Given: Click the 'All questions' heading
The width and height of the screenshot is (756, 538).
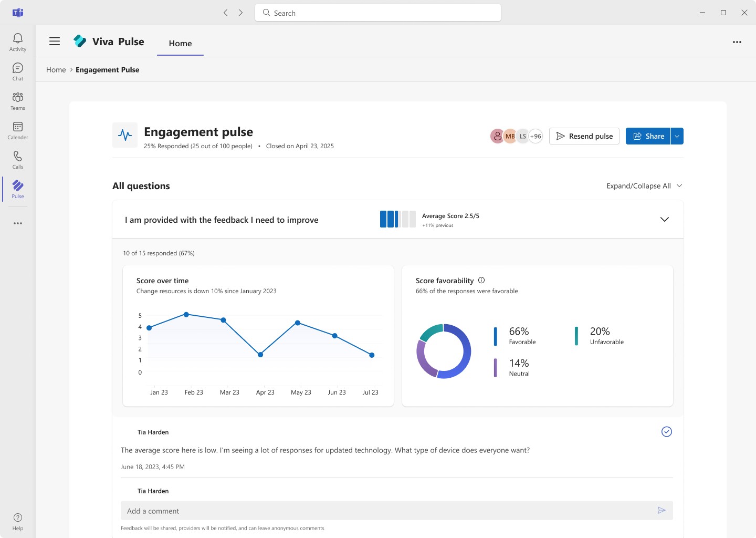Looking at the screenshot, I should (x=141, y=186).
